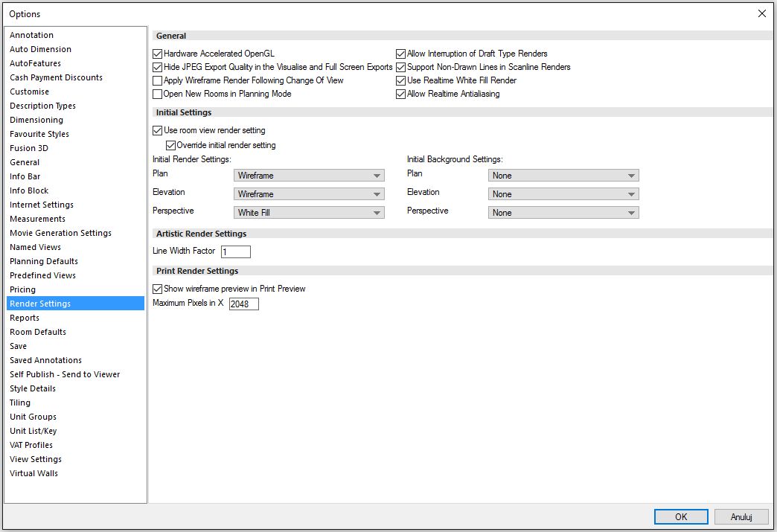Uncheck Override initial render setting
The width and height of the screenshot is (777, 532).
point(170,145)
